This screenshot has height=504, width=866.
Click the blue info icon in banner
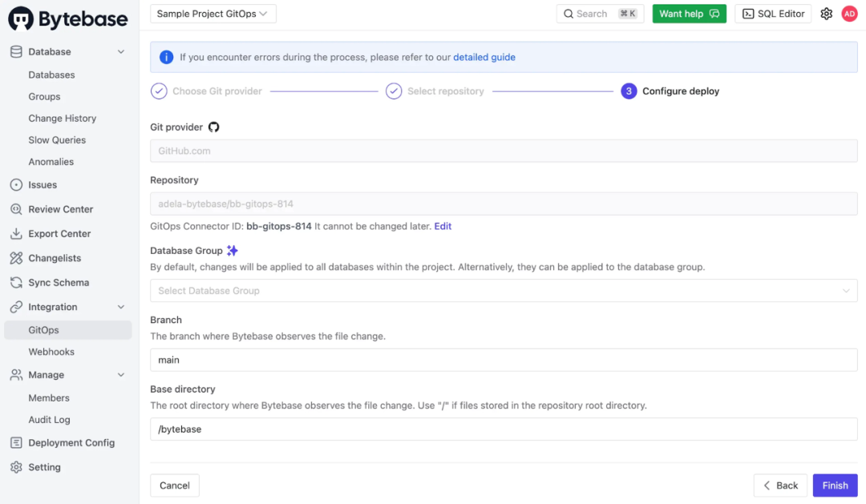(x=166, y=57)
